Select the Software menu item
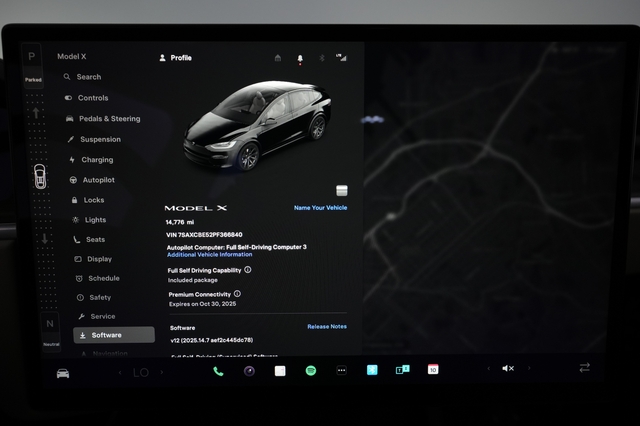The height and width of the screenshot is (426, 640). pyautogui.click(x=114, y=335)
